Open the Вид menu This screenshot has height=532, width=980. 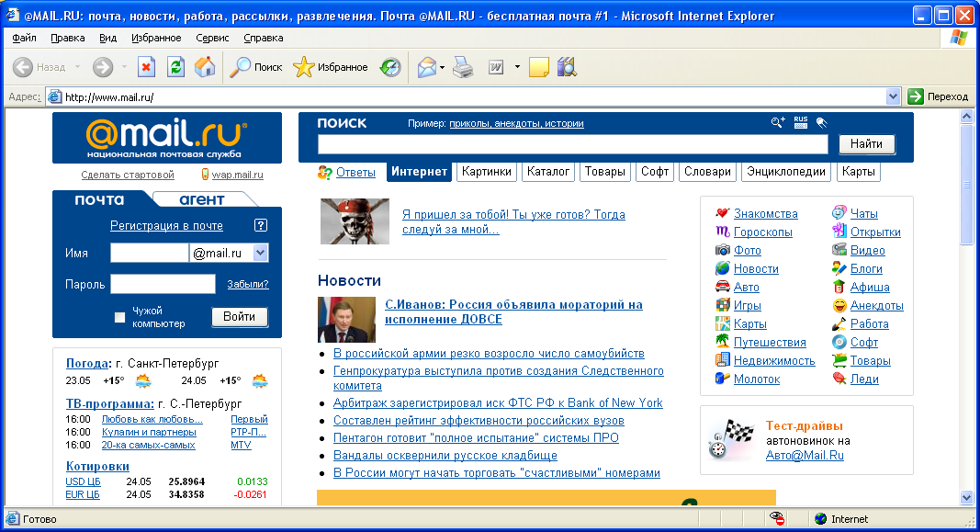[x=108, y=39]
